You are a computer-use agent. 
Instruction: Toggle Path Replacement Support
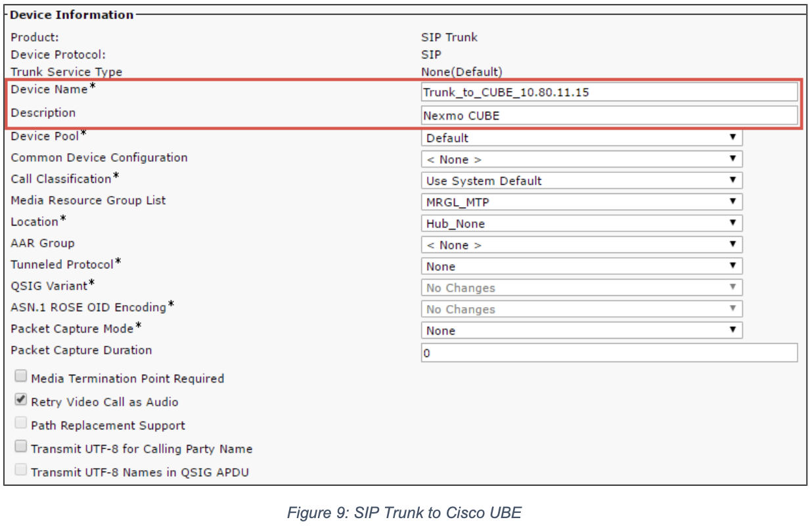tap(20, 423)
